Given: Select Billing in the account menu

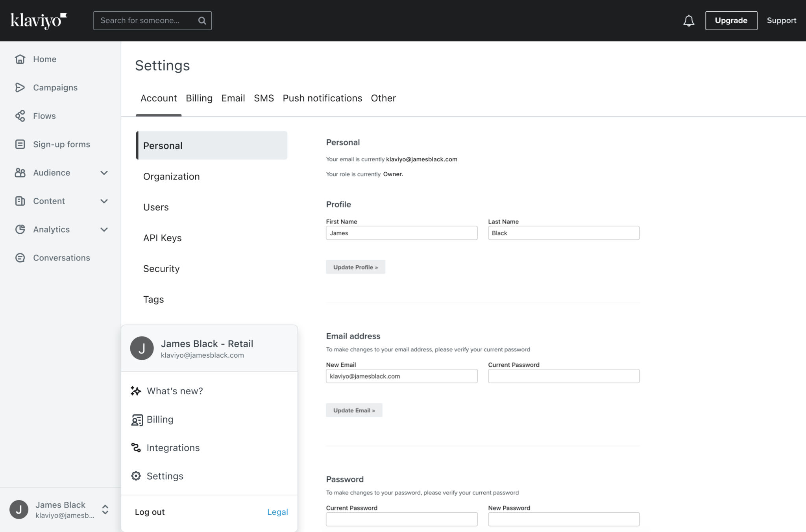Looking at the screenshot, I should pyautogui.click(x=160, y=419).
